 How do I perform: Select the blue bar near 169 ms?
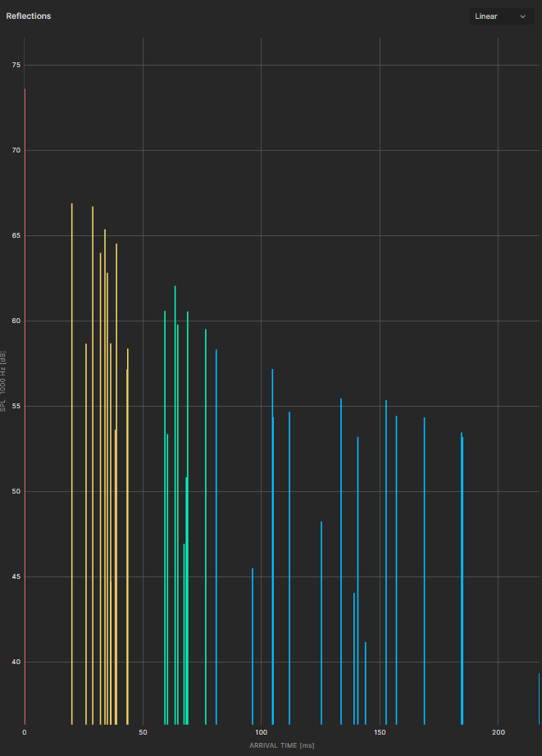click(424, 574)
